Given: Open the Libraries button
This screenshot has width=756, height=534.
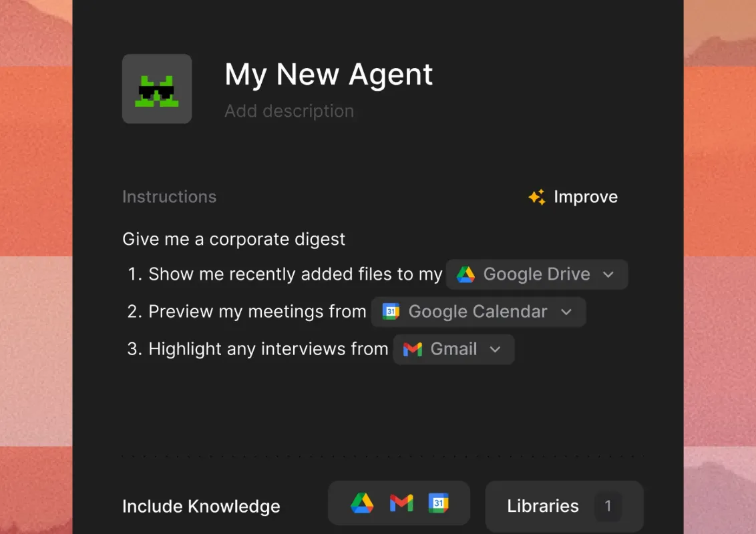Looking at the screenshot, I should point(564,506).
